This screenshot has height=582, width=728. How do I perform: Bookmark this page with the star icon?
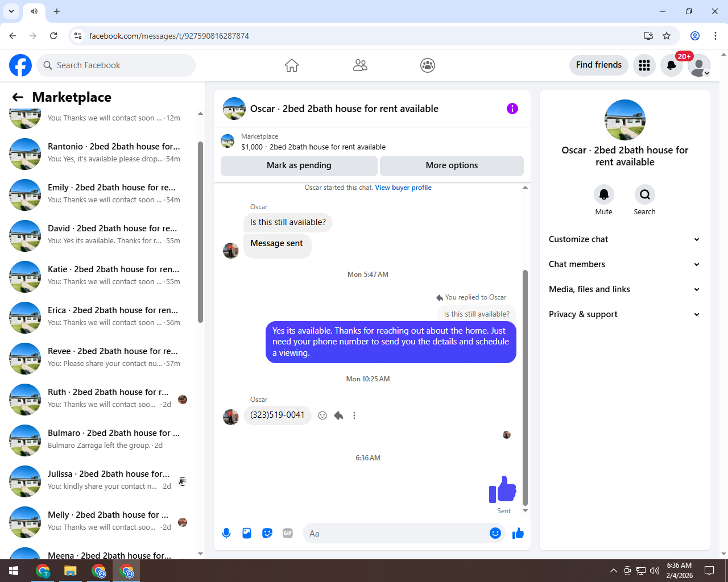coord(667,36)
